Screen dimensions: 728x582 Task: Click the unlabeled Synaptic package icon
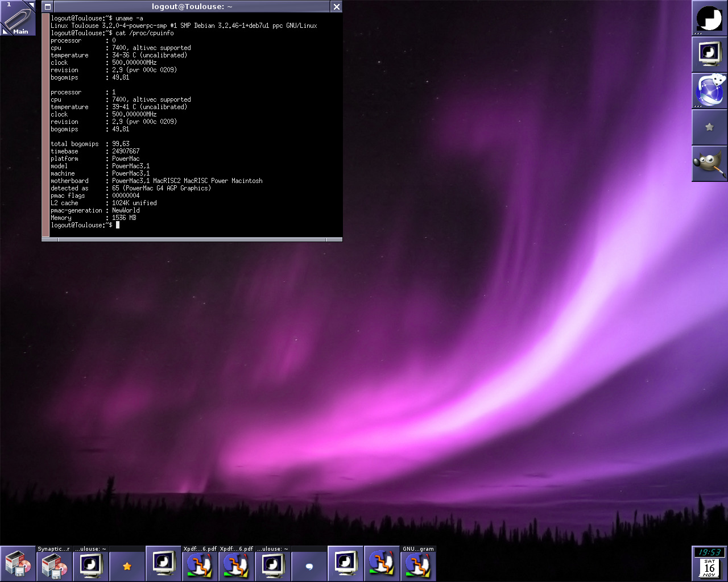click(18, 564)
